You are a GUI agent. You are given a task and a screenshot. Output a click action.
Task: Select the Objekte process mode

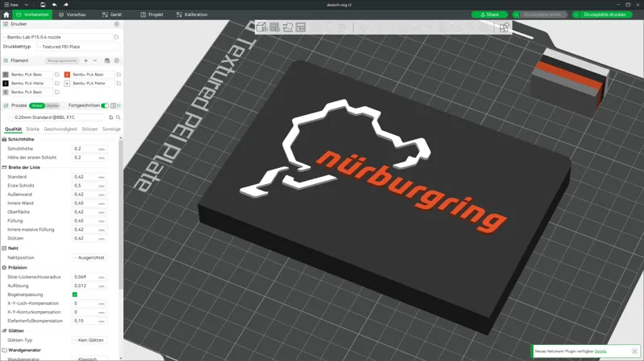pyautogui.click(x=52, y=105)
